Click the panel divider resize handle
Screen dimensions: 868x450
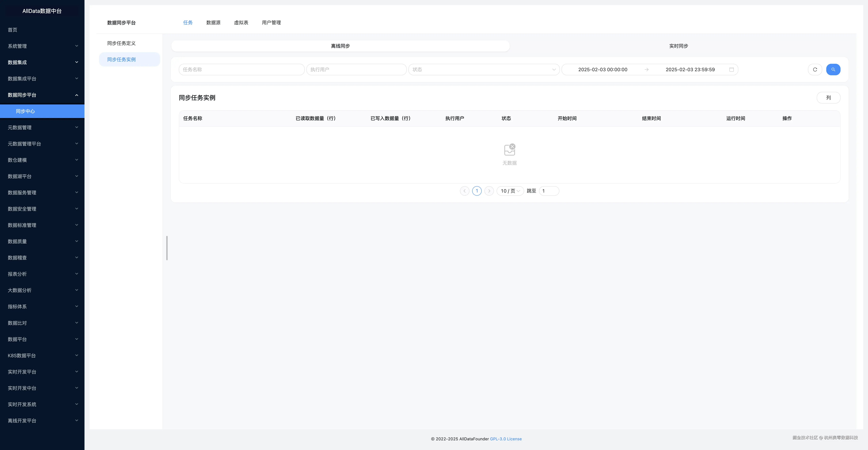point(167,248)
